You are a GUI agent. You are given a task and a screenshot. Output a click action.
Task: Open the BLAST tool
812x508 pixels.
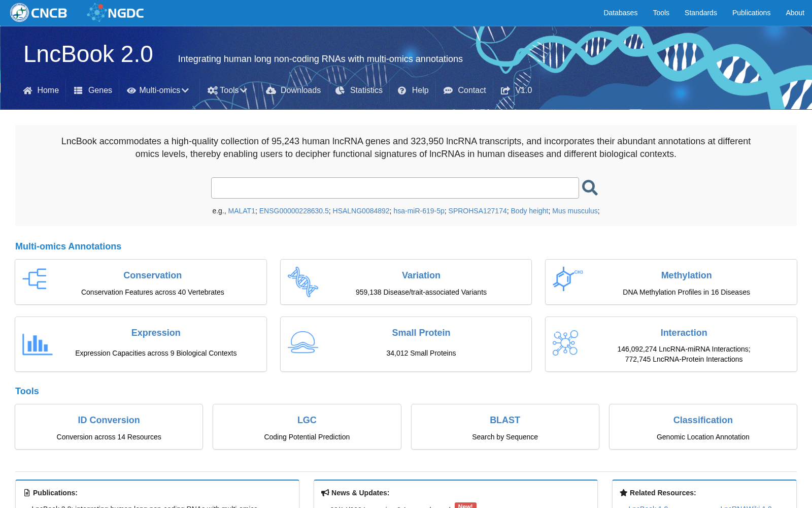click(x=505, y=420)
